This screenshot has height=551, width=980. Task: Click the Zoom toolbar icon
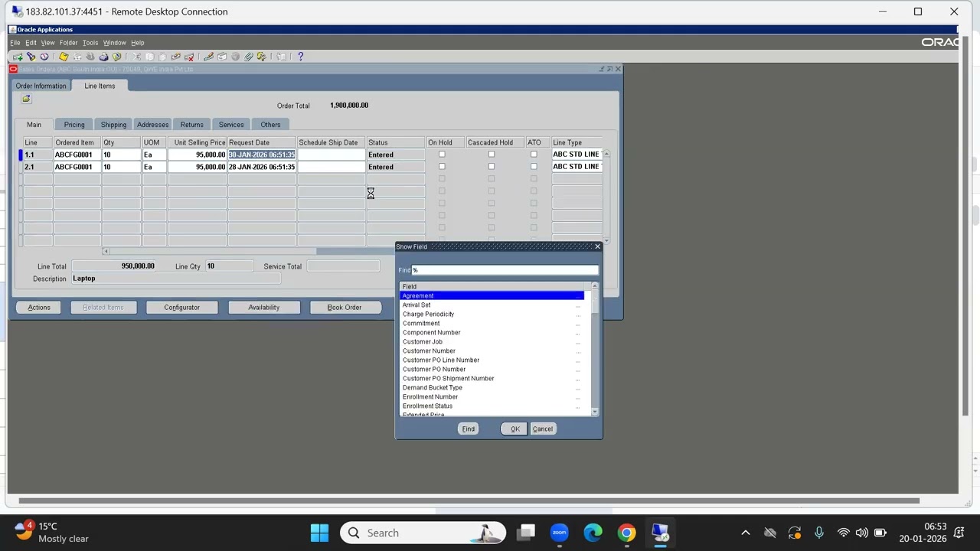(x=221, y=57)
